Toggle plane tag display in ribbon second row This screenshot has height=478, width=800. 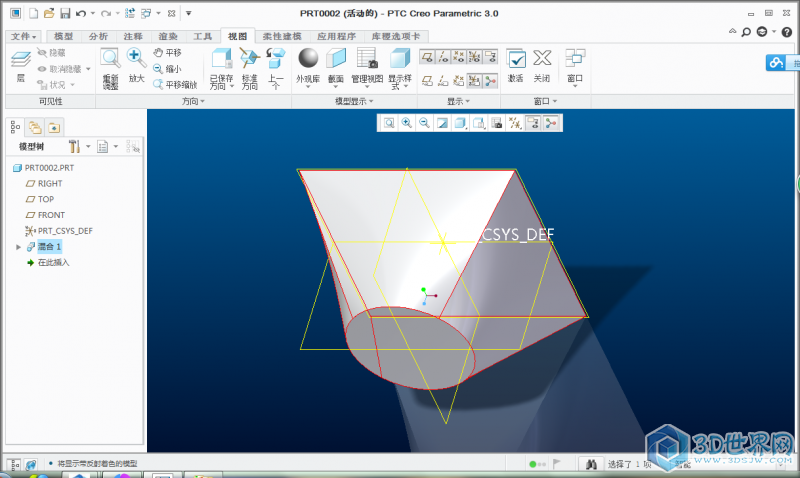(x=428, y=81)
